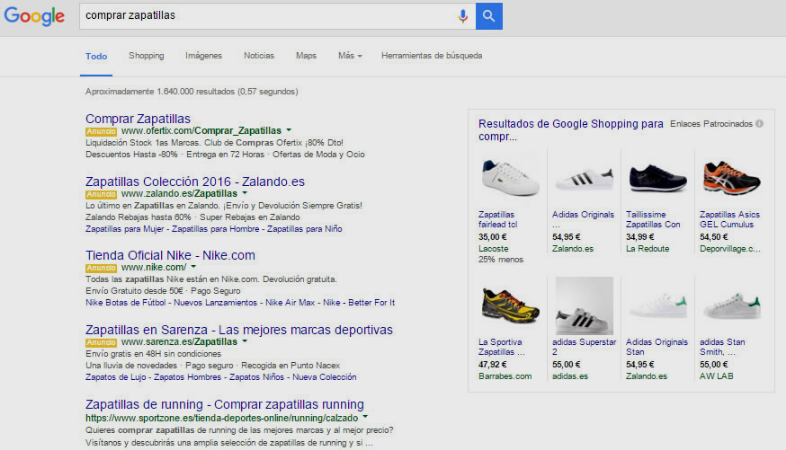The image size is (786, 450).
Task: Open Tienda Oficial Nike - Nike.com result
Action: pos(170,255)
